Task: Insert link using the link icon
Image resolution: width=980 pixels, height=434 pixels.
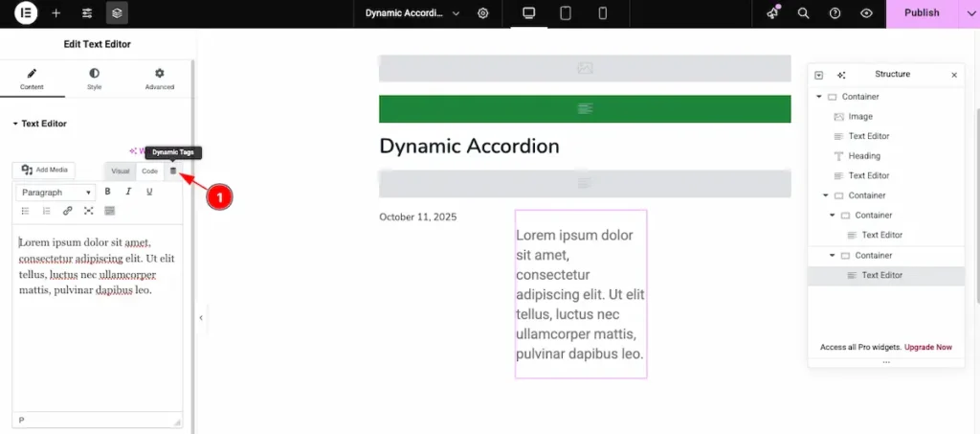Action: point(67,211)
